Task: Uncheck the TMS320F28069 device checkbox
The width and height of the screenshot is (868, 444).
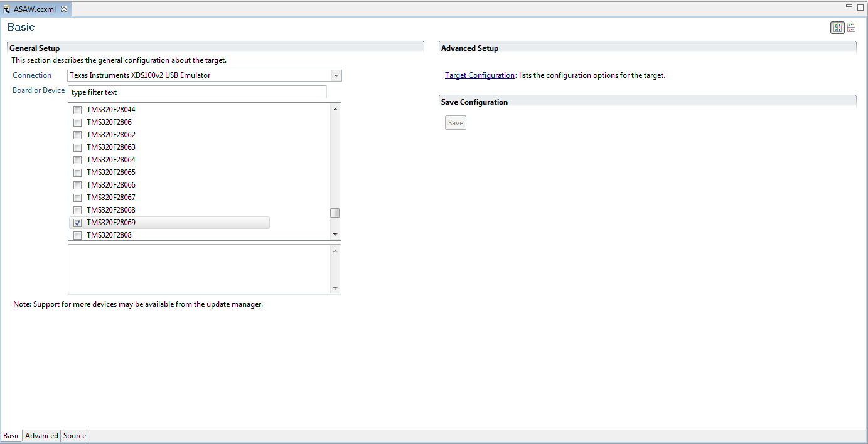Action: (x=78, y=223)
